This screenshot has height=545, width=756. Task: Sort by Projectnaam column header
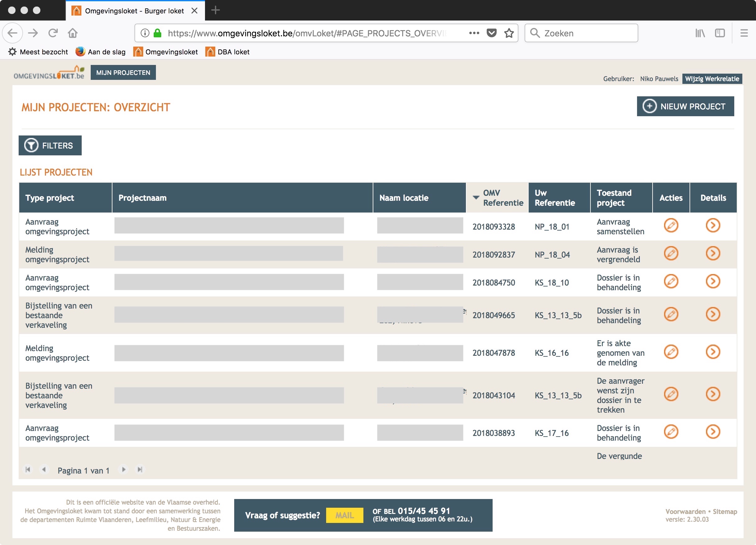242,198
